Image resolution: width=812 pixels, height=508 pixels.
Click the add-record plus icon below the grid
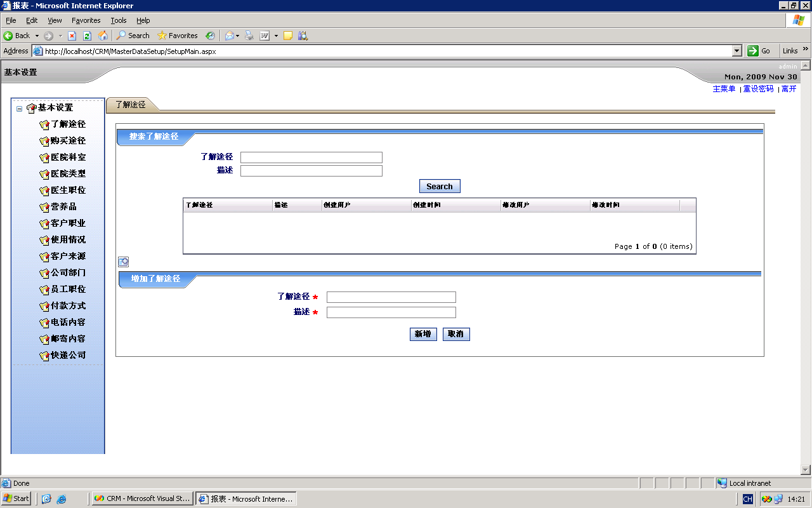[x=124, y=262]
